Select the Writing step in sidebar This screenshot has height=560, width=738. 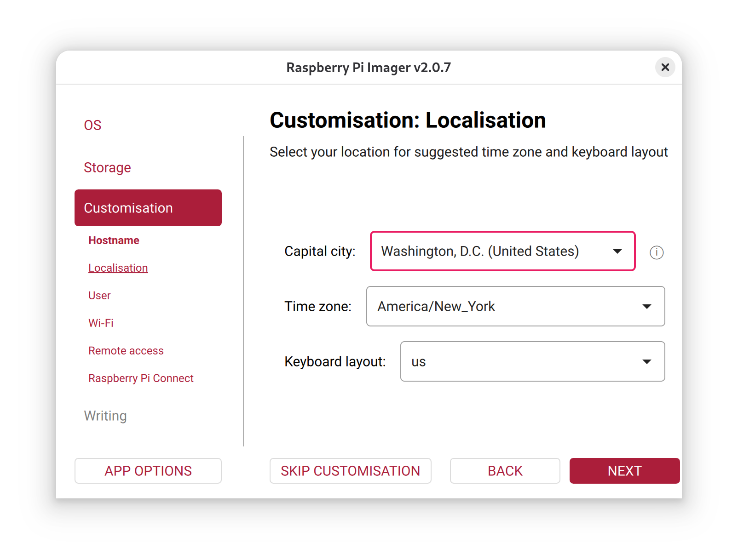(105, 416)
